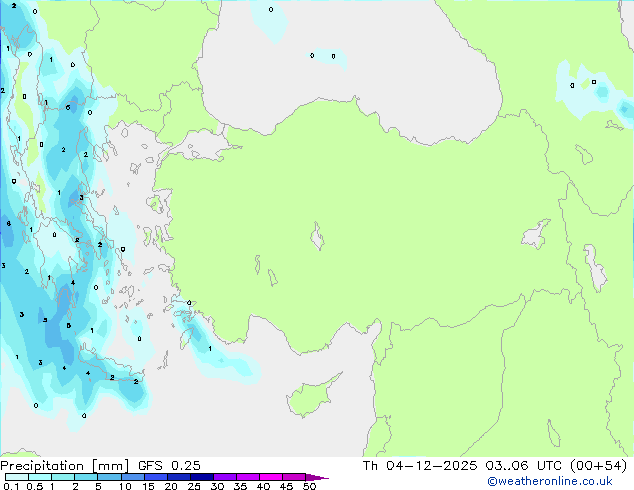634x490 pixels.
Task: Click the weatheronline.co.uk link text
Action: pyautogui.click(x=550, y=481)
